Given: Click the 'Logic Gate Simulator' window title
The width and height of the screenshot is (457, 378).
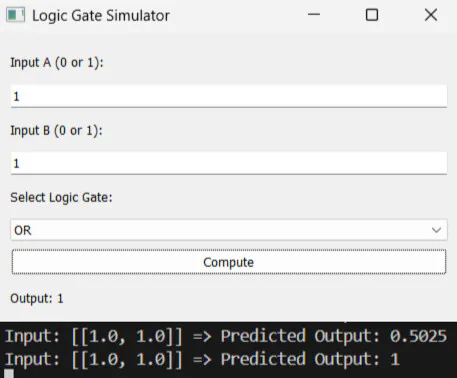Looking at the screenshot, I should click(x=101, y=16).
